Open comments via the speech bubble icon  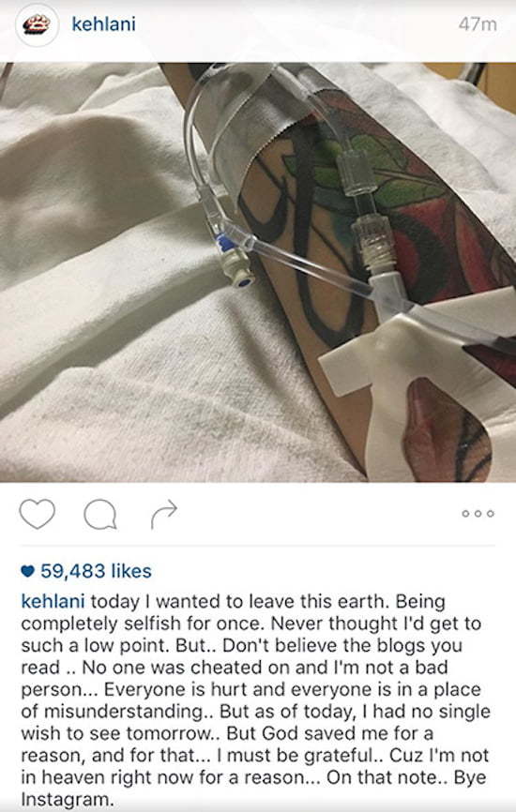[100, 514]
